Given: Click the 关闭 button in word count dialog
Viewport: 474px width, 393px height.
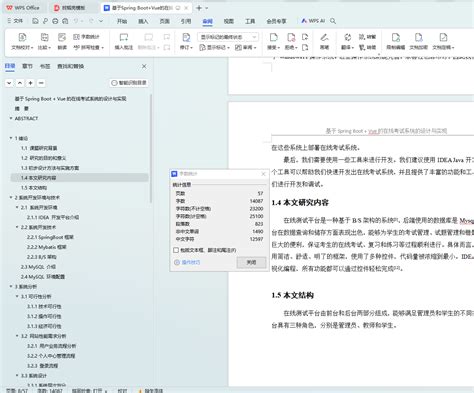Looking at the screenshot, I should click(251, 263).
